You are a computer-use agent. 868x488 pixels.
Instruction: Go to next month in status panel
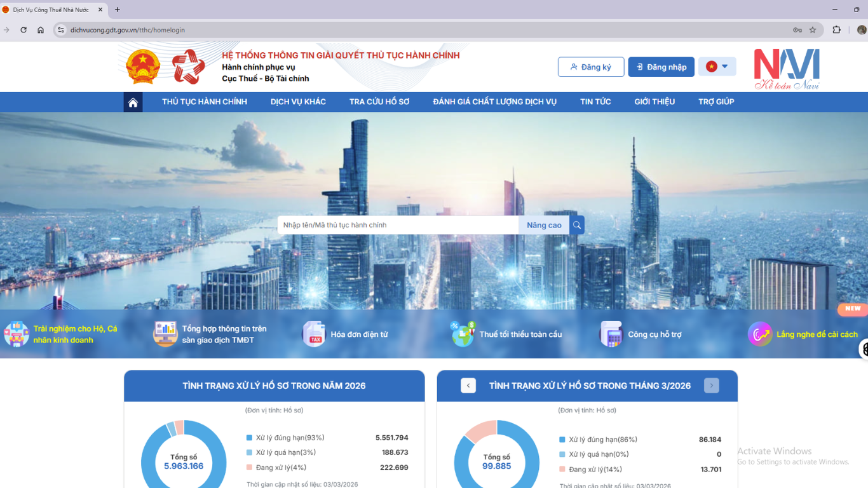[711, 386]
